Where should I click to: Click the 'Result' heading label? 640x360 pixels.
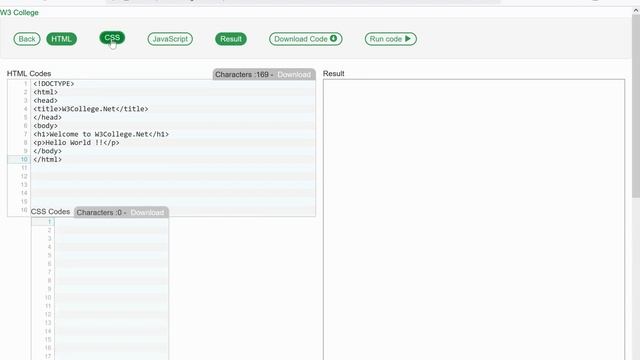(x=333, y=74)
